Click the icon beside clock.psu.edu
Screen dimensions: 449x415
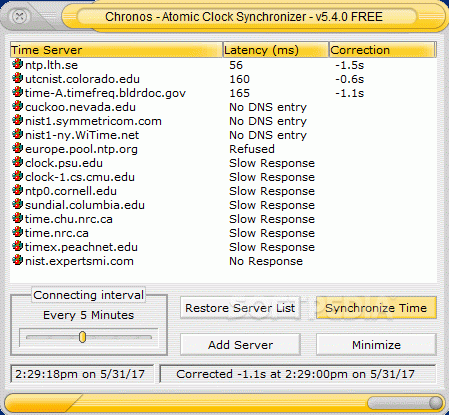[17, 162]
